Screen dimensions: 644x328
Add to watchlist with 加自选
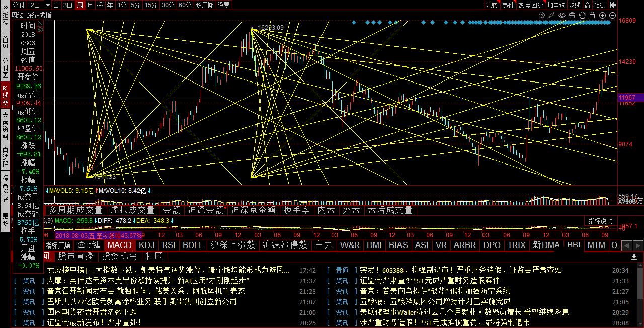coord(556,5)
